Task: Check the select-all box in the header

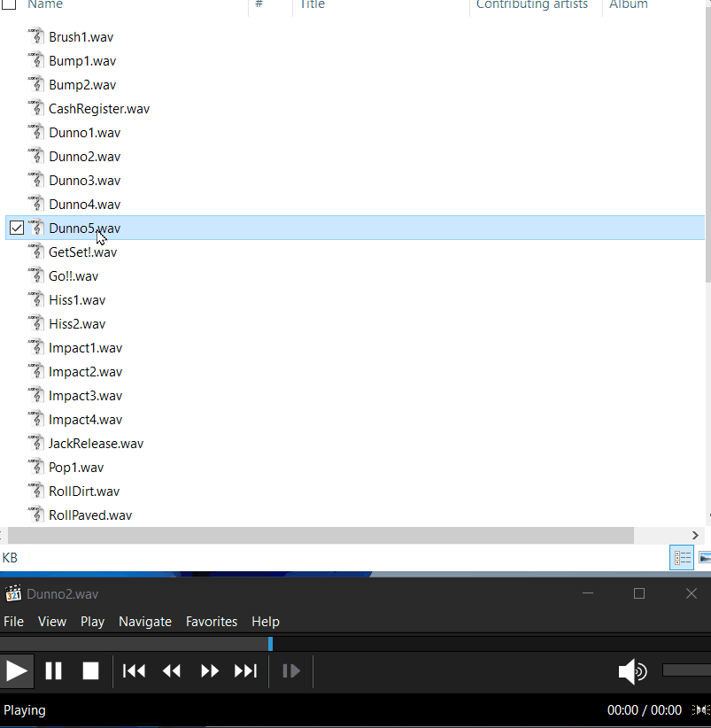Action: pos(9,4)
